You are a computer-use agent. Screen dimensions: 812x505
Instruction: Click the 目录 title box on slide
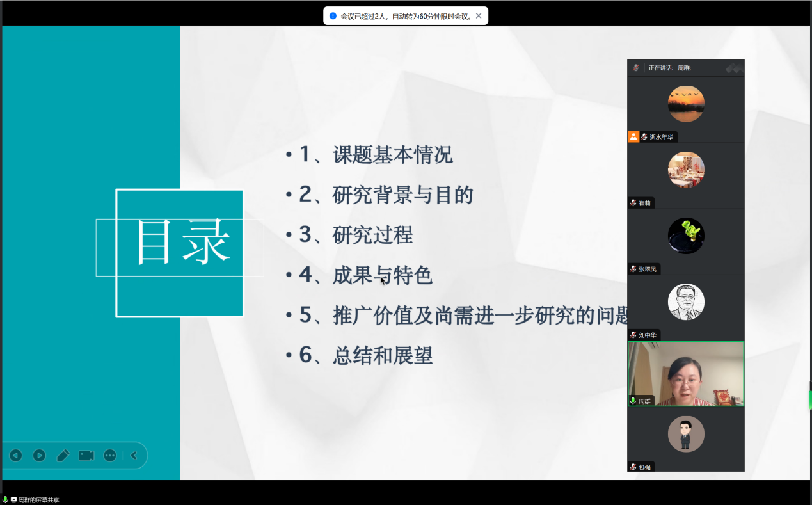pos(180,253)
